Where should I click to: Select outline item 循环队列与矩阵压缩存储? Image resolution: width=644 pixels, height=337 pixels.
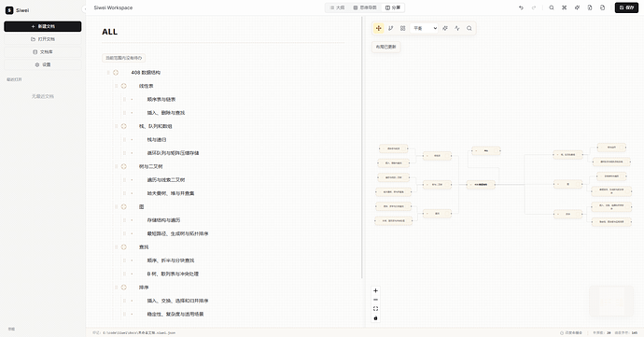(x=173, y=153)
